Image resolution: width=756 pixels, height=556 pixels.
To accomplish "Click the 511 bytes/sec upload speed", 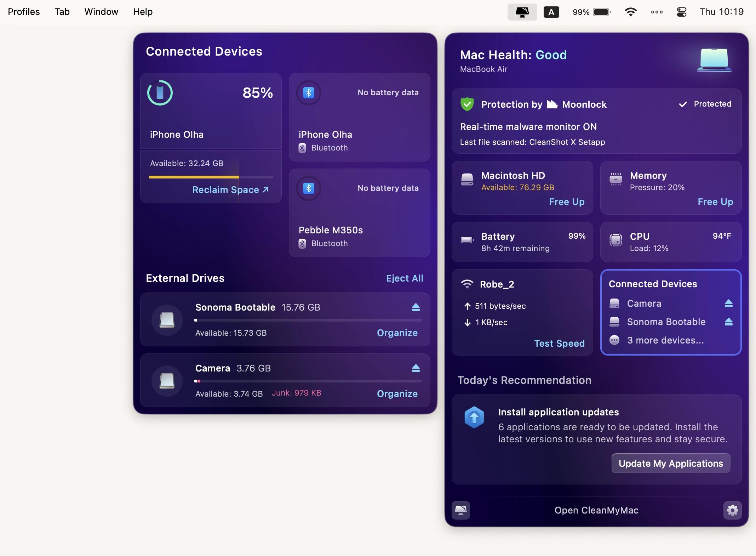I will tap(500, 306).
